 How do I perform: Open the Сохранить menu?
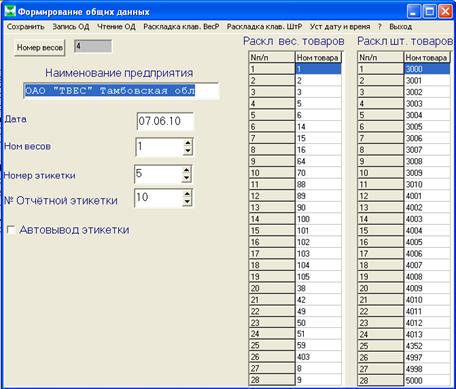(x=25, y=27)
